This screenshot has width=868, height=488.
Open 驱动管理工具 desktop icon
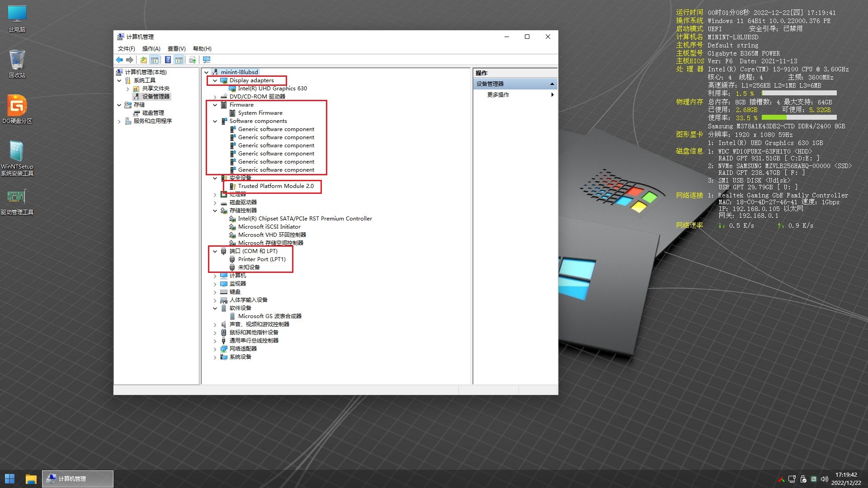17,202
